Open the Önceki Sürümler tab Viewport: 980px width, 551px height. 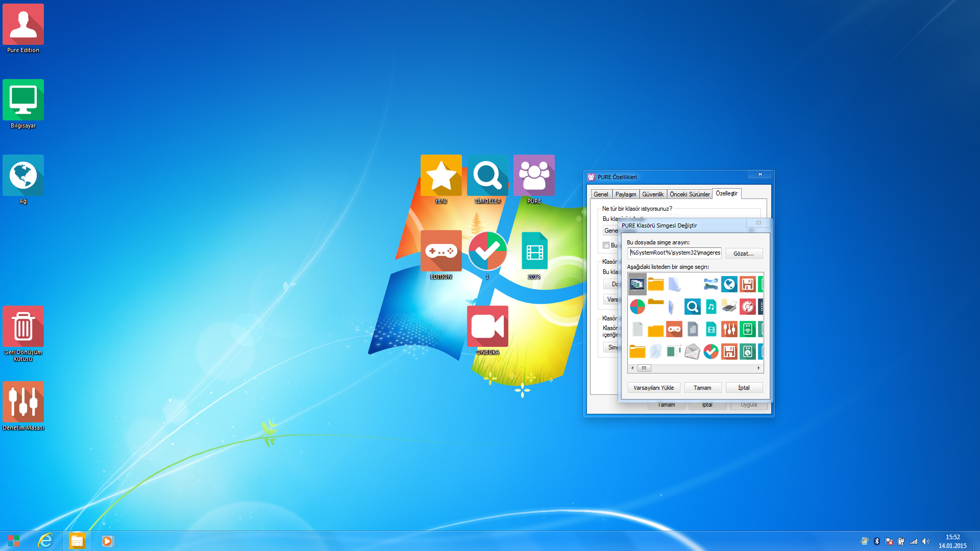click(690, 194)
